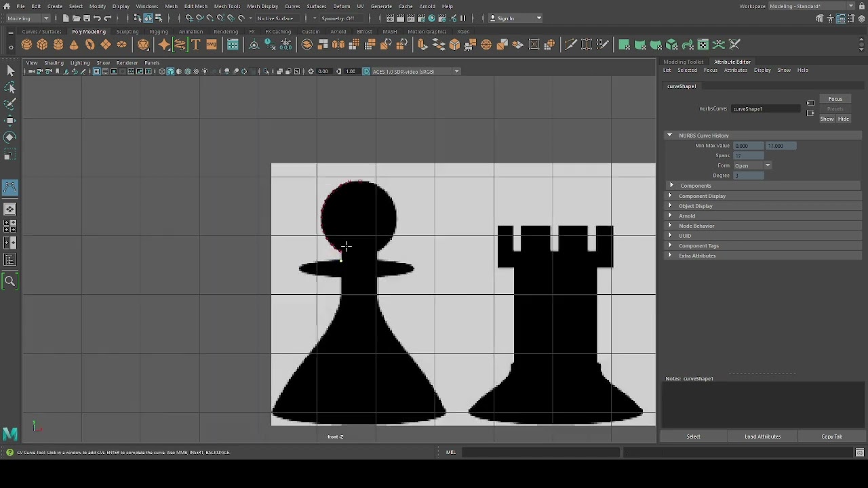Click the Undo arrow icon
Screen dimensions: 868x488
pos(97,18)
